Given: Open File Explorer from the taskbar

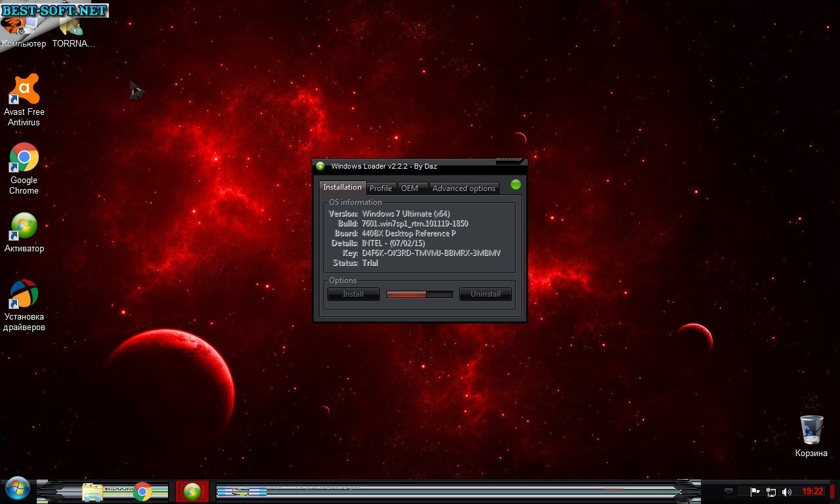Looking at the screenshot, I should click(93, 492).
